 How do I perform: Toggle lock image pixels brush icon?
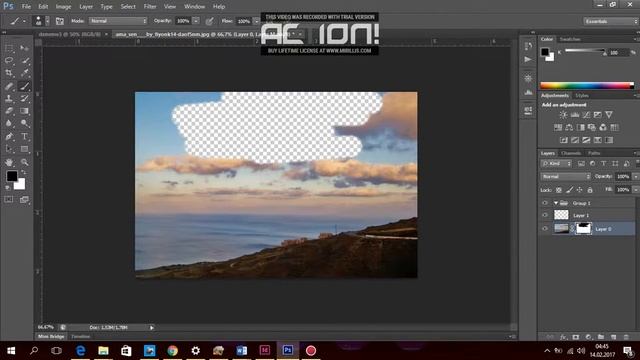point(569,190)
